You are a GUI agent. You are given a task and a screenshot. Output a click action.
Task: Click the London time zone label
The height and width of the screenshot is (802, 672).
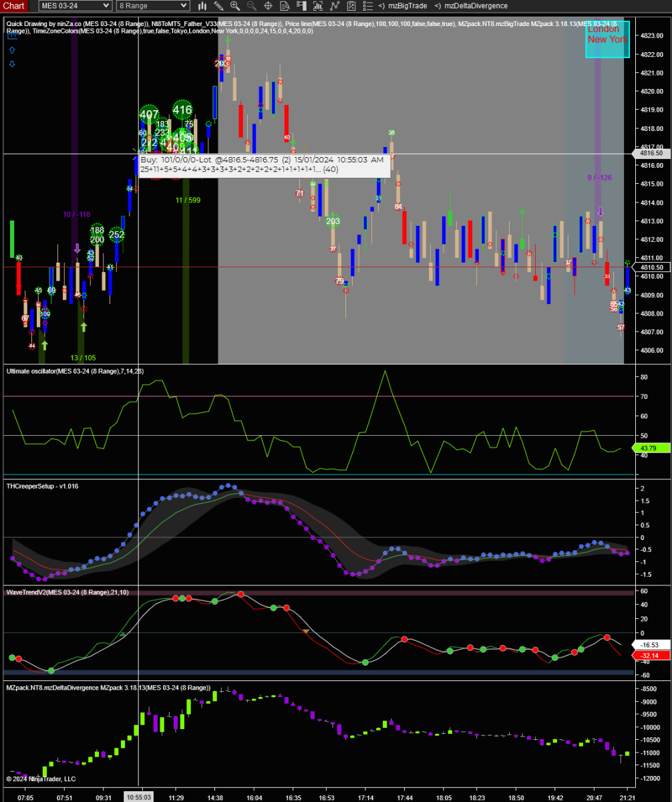click(x=603, y=29)
